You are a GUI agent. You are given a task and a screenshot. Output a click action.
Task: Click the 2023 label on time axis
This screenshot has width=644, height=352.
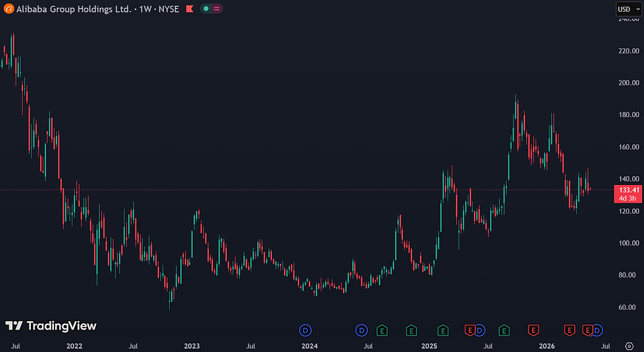(192, 346)
